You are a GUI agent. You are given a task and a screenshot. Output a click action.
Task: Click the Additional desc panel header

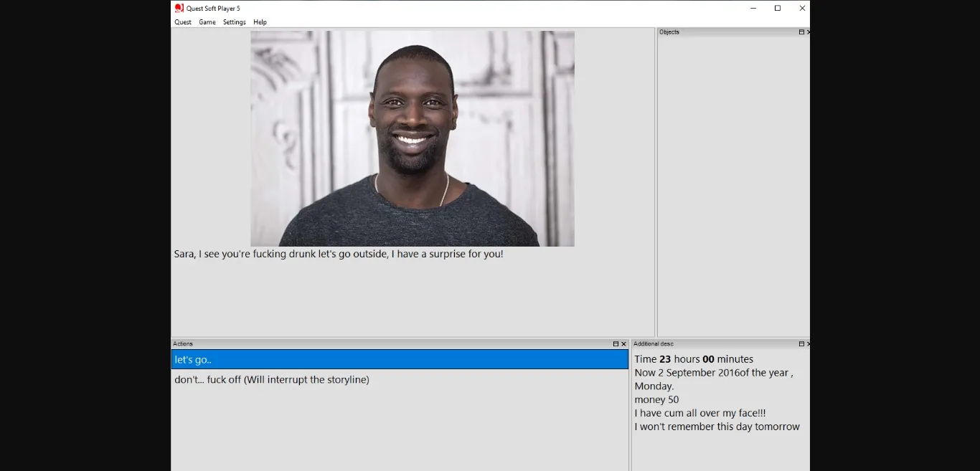[x=653, y=344]
